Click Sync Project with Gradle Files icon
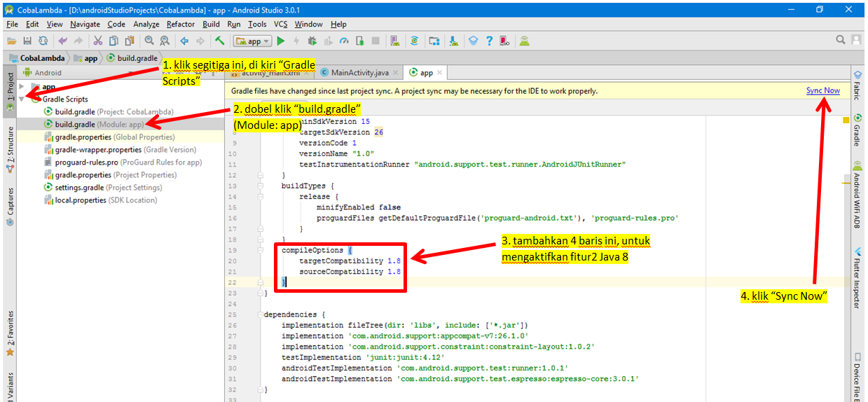The width and height of the screenshot is (868, 402). 415,41
